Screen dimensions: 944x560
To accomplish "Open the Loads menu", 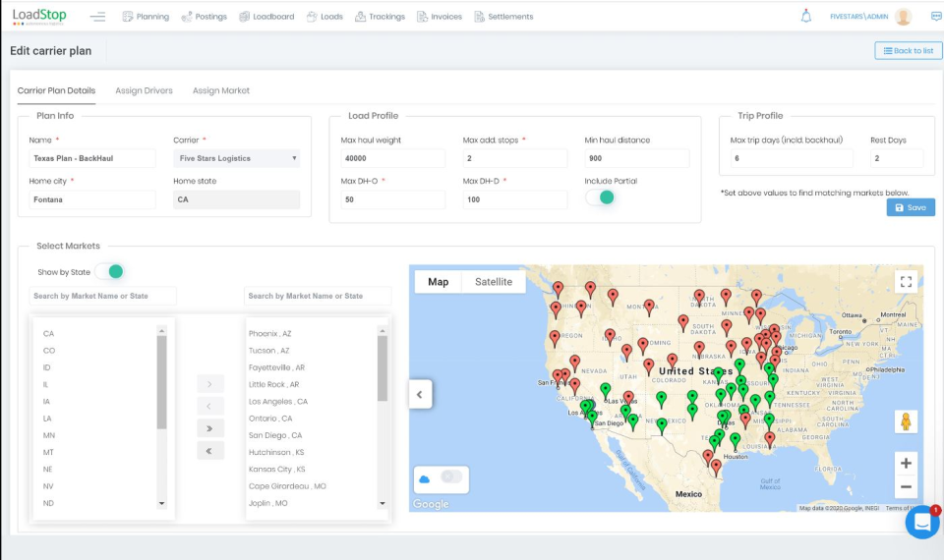I will [x=324, y=17].
